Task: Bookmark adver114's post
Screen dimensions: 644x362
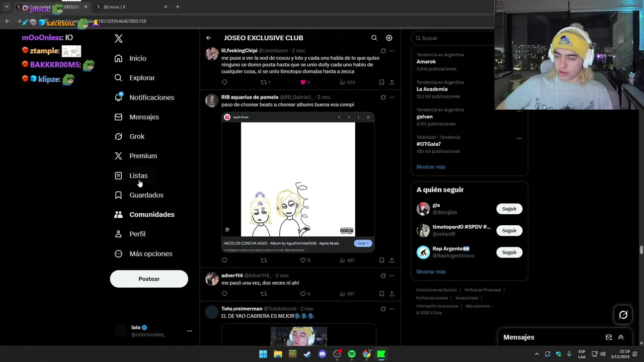Action: (382, 294)
